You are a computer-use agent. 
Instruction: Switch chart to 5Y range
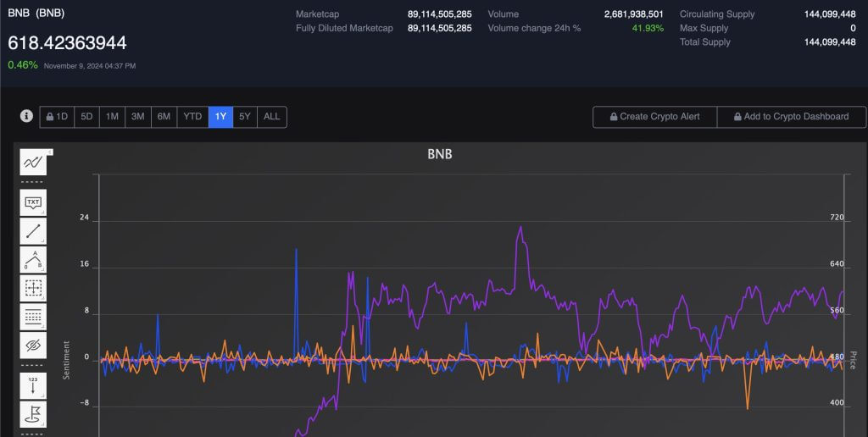[245, 117]
